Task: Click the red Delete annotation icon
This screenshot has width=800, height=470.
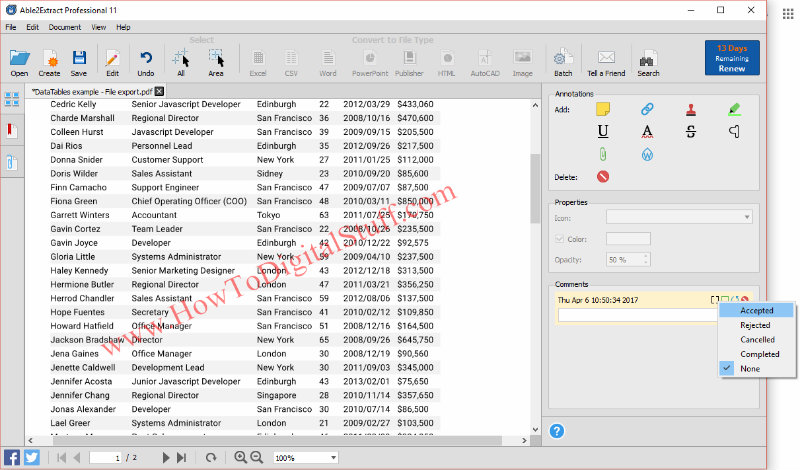Action: (603, 177)
